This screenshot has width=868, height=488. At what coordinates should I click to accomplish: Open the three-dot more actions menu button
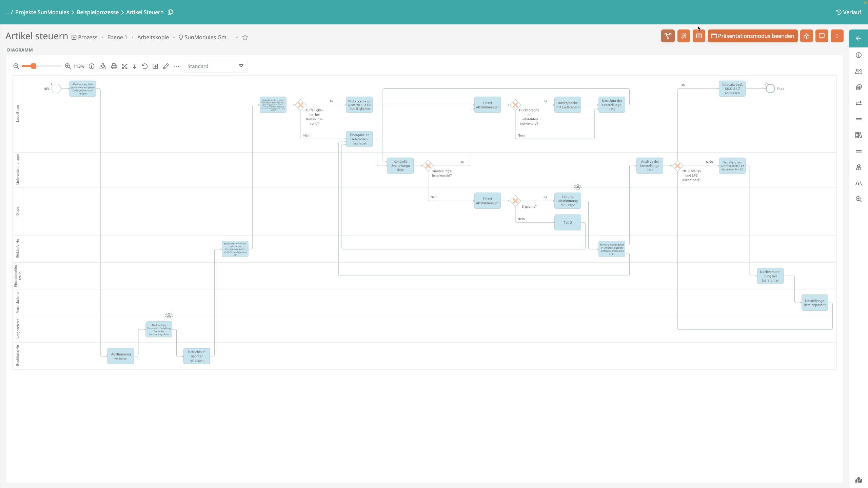pos(837,36)
